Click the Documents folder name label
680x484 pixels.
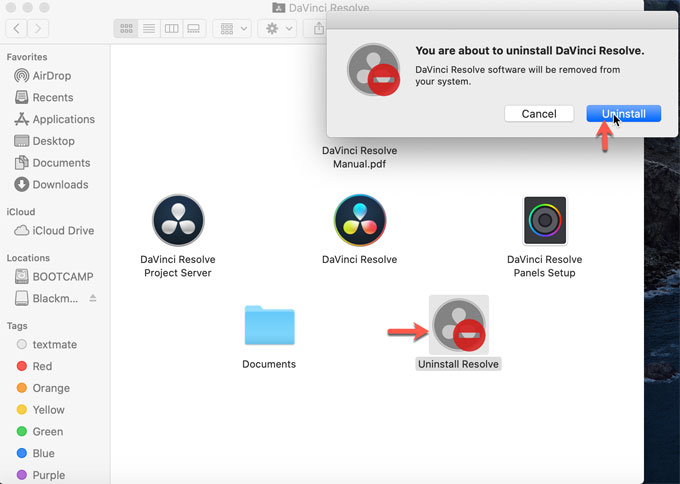click(269, 364)
